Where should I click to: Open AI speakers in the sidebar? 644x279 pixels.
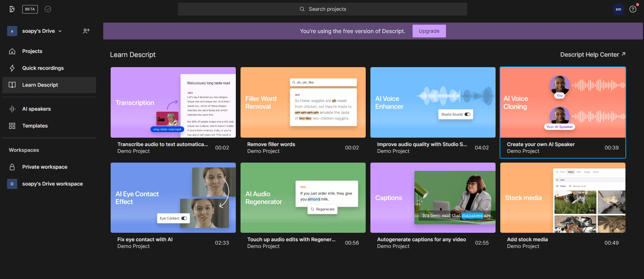click(49, 109)
